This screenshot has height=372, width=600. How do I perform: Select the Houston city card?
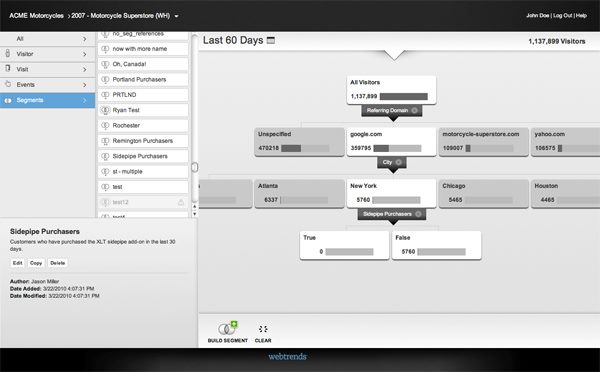566,194
